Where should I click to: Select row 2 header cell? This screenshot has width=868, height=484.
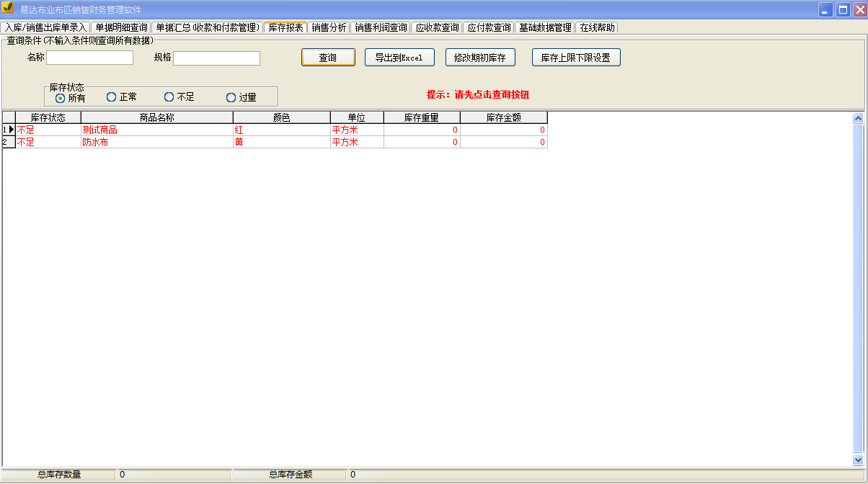coord(9,142)
